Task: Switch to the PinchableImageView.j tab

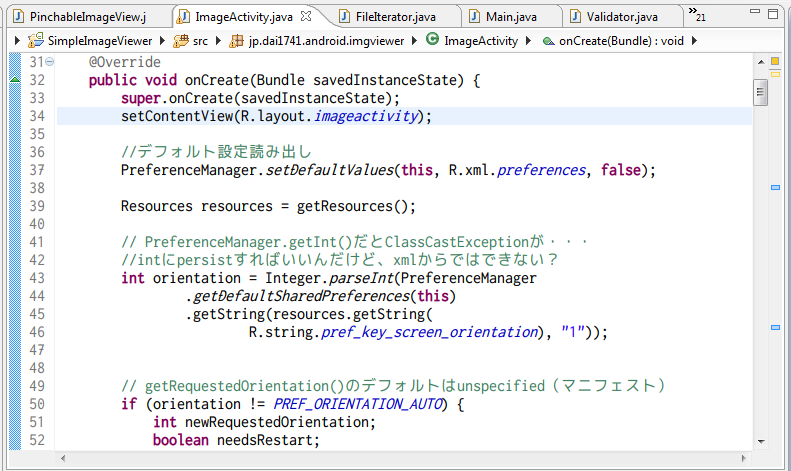Action: [x=88, y=17]
